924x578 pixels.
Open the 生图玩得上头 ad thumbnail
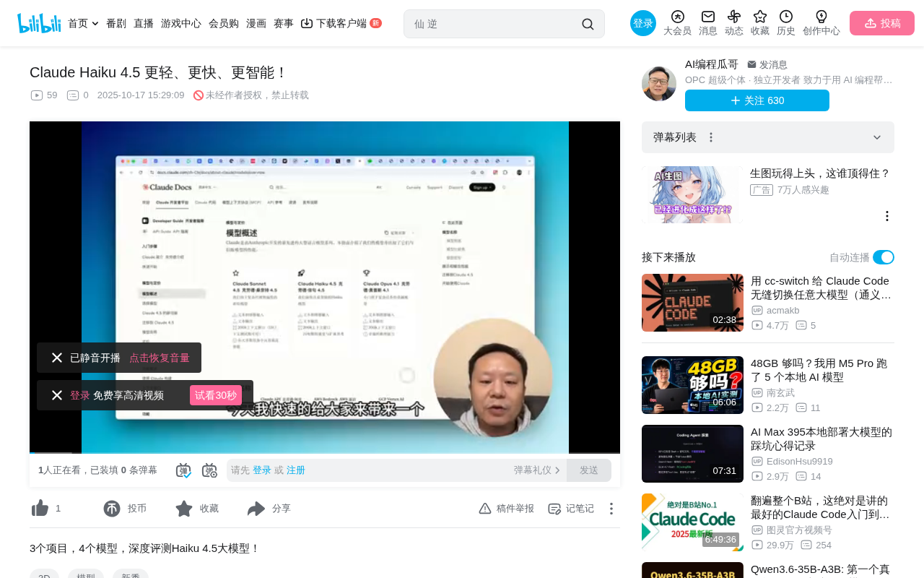point(692,195)
